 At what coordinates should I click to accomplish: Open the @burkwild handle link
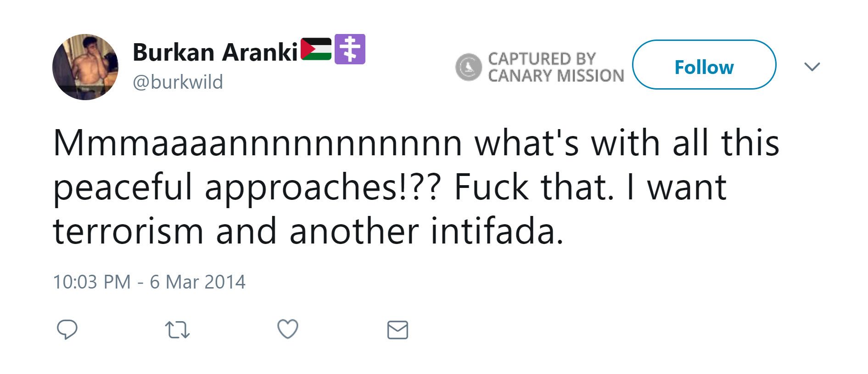178,82
